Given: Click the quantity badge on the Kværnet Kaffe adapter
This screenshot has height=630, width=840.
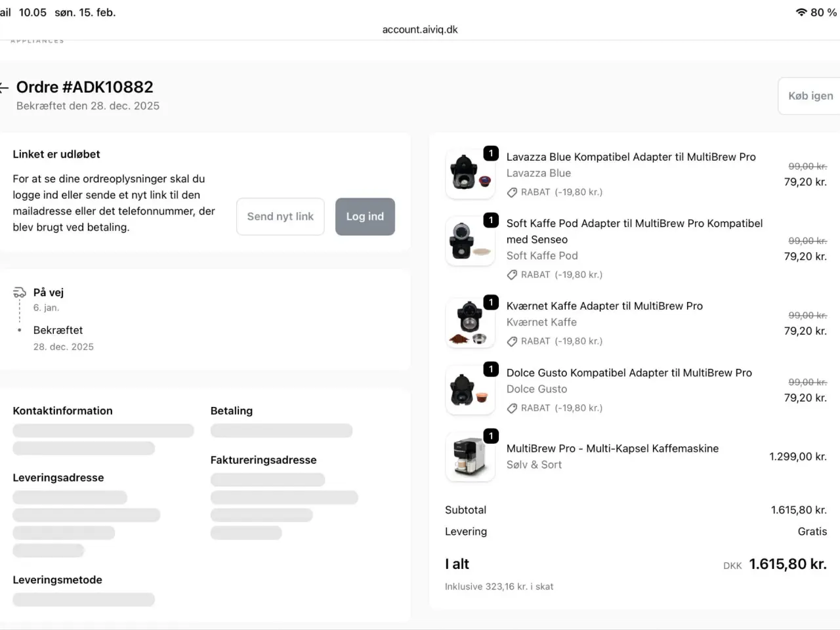Looking at the screenshot, I should tap(491, 302).
